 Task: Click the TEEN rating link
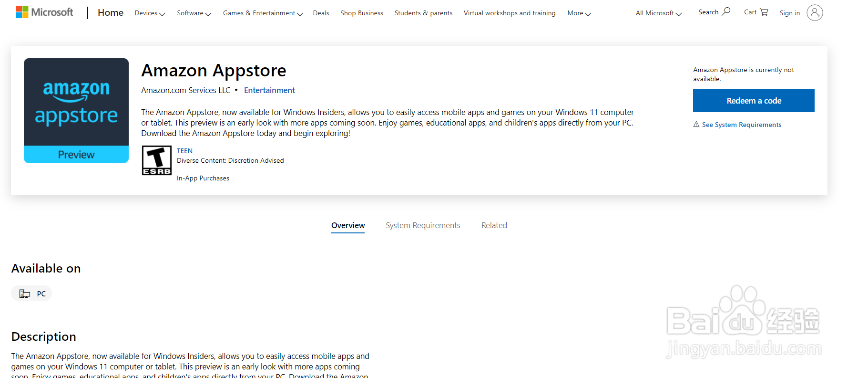pos(184,151)
